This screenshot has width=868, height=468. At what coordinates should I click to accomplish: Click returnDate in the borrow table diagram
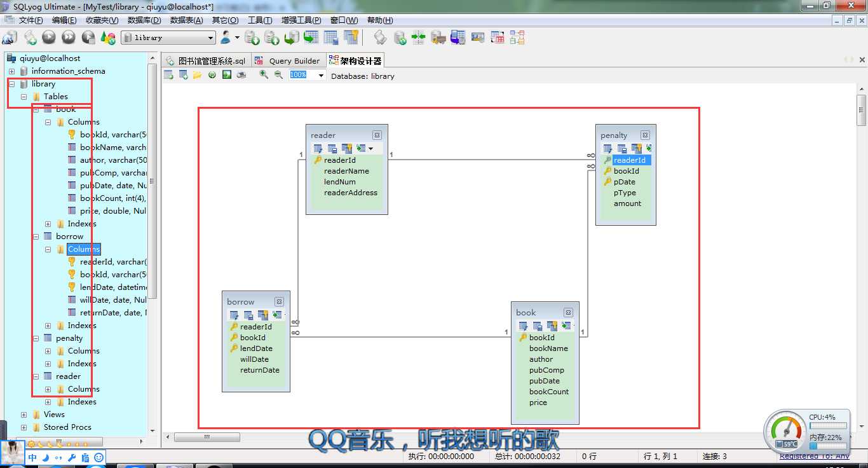tap(260, 370)
